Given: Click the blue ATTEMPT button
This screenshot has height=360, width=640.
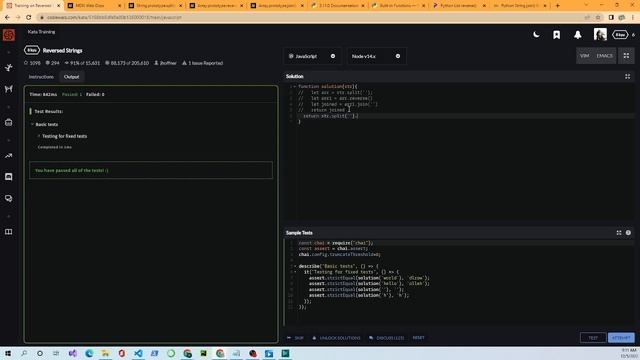Looking at the screenshot, I should tap(621, 338).
